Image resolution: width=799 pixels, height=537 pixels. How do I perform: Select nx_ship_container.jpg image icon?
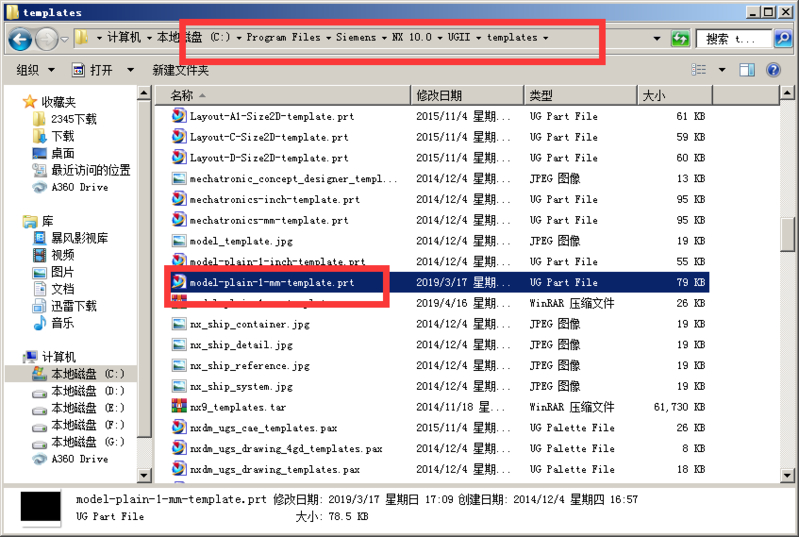point(179,324)
